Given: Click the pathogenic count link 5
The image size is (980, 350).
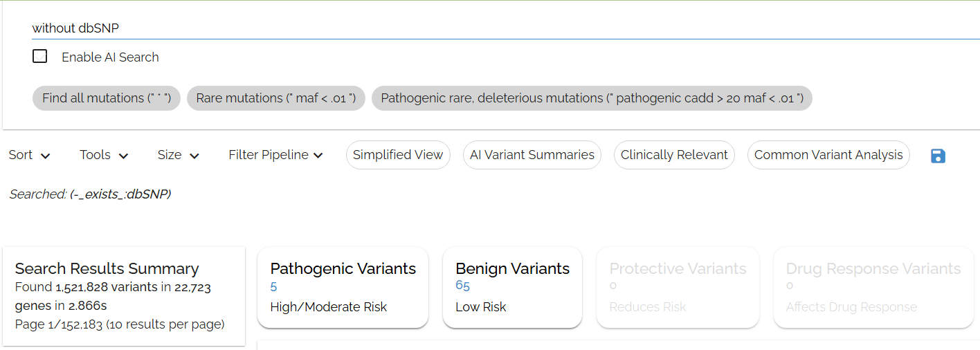Looking at the screenshot, I should (274, 286).
